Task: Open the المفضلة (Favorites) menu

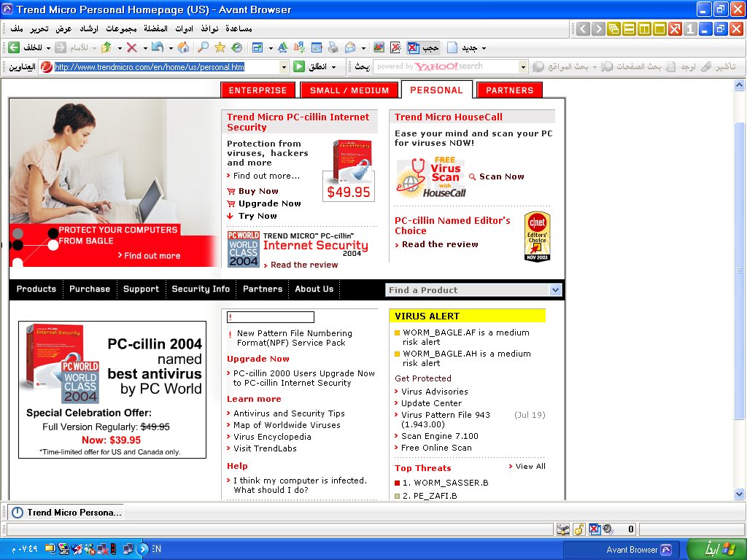Action: click(155, 29)
